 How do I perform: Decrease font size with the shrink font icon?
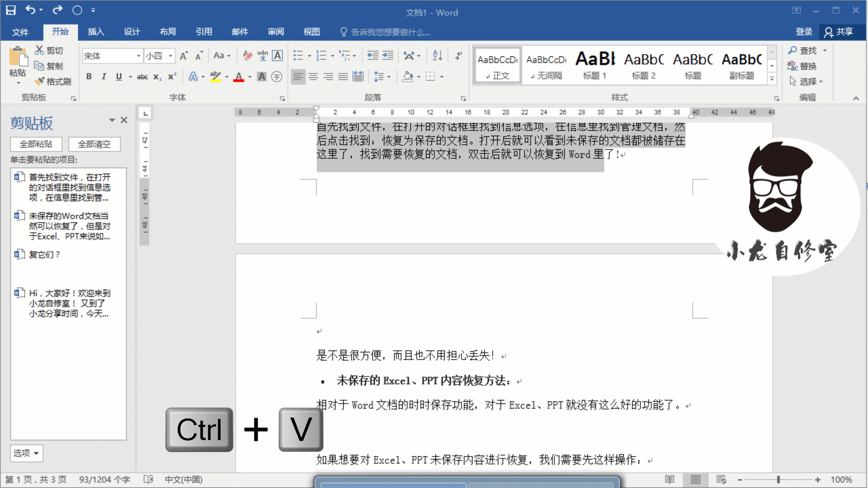[198, 56]
